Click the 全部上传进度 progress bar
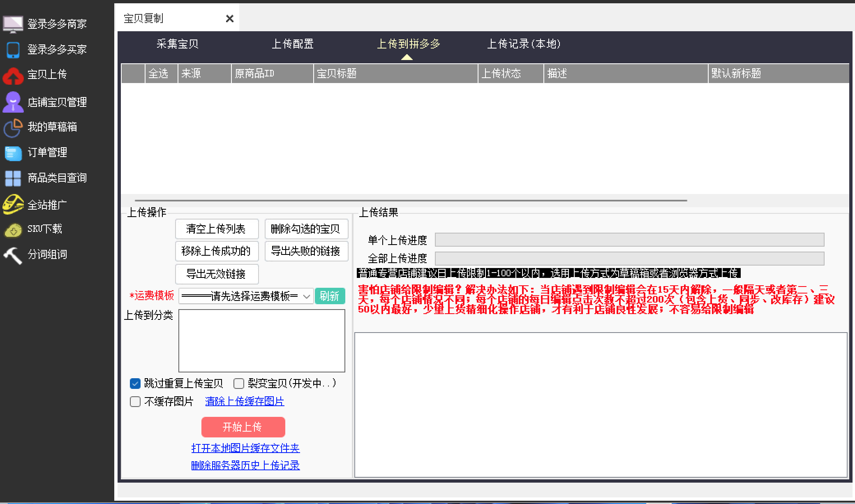 [629, 259]
